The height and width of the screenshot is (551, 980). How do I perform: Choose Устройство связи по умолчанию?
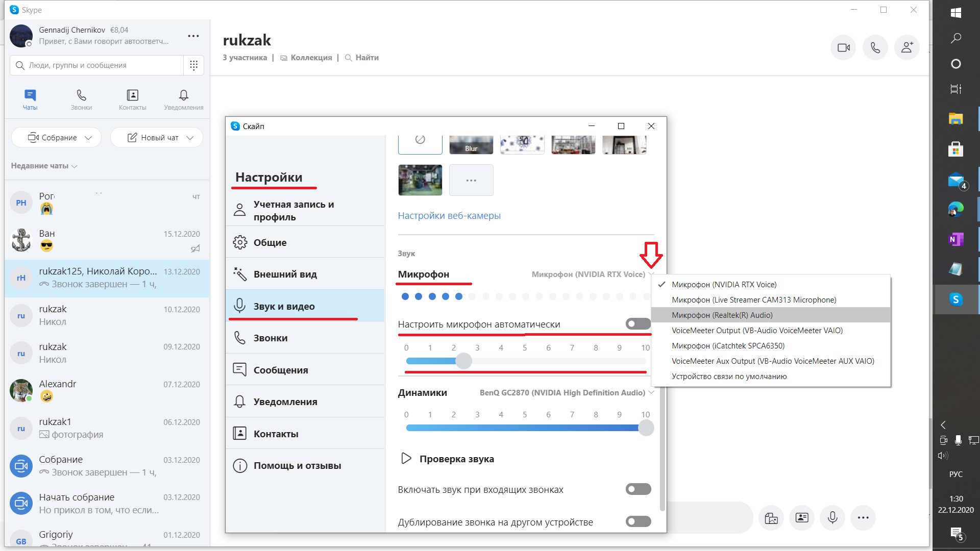[x=771, y=376]
